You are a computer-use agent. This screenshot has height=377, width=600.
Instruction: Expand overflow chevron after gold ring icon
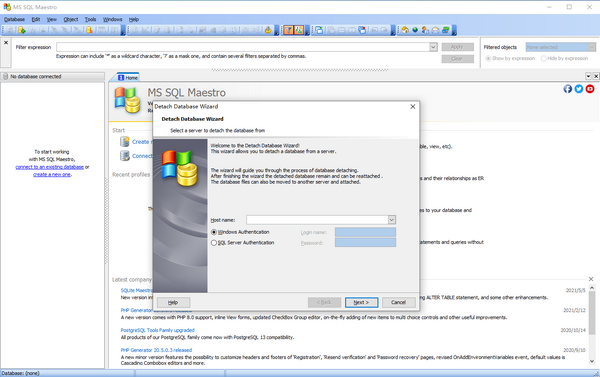pyautogui.click(x=277, y=31)
